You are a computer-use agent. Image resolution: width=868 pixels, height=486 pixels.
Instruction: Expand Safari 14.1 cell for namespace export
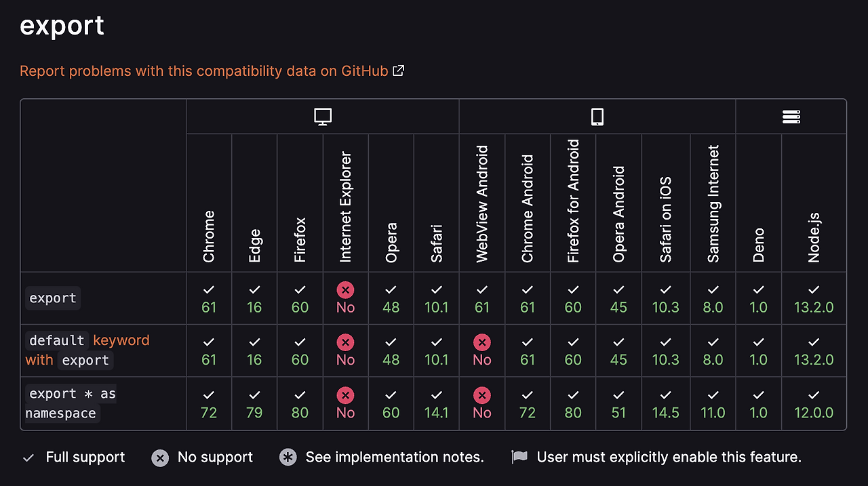click(x=436, y=404)
